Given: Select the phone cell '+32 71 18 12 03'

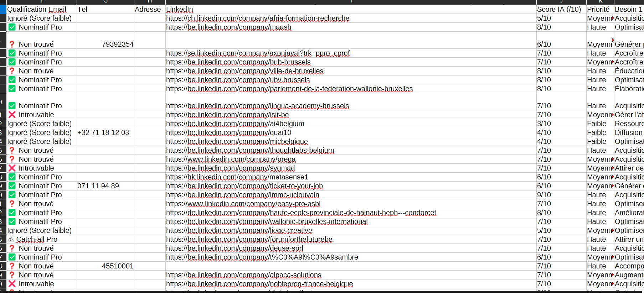Looking at the screenshot, I should 105,132.
